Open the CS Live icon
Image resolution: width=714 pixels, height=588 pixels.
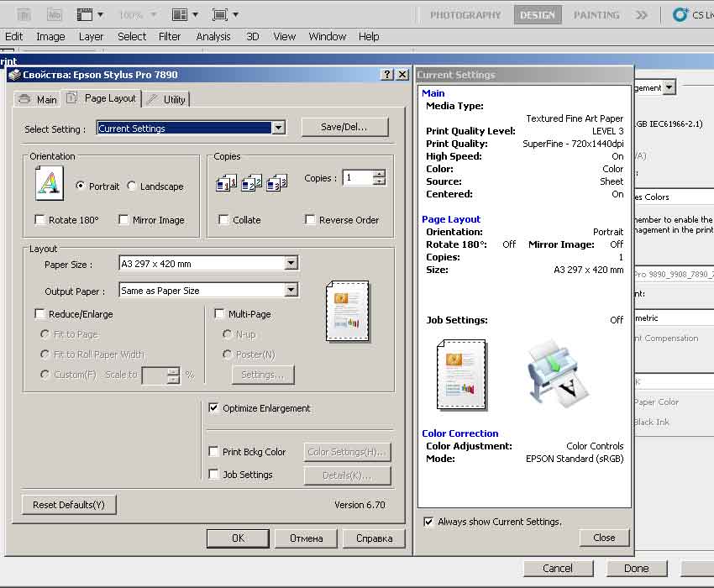(x=680, y=15)
